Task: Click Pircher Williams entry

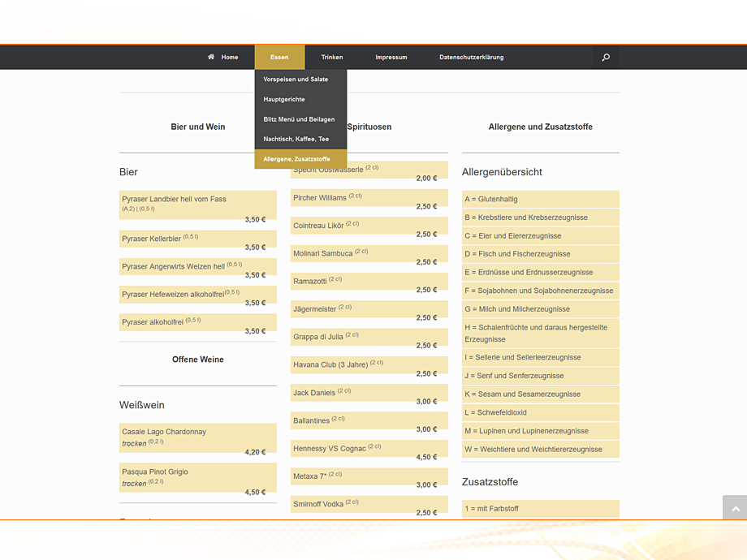Action: [x=369, y=198]
